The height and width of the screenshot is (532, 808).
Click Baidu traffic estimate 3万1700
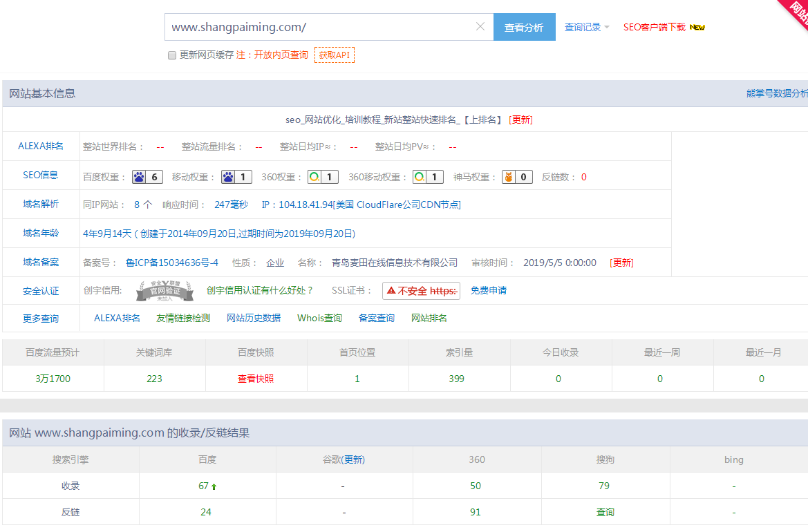[x=53, y=379]
